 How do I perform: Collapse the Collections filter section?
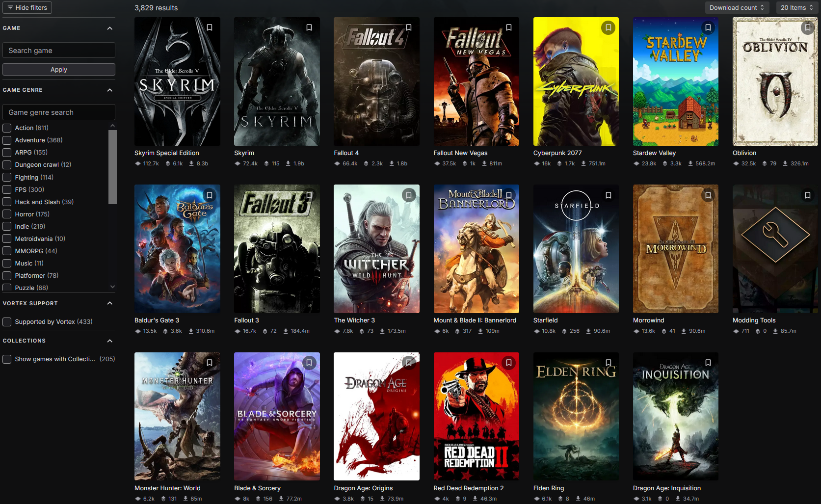pyautogui.click(x=110, y=341)
